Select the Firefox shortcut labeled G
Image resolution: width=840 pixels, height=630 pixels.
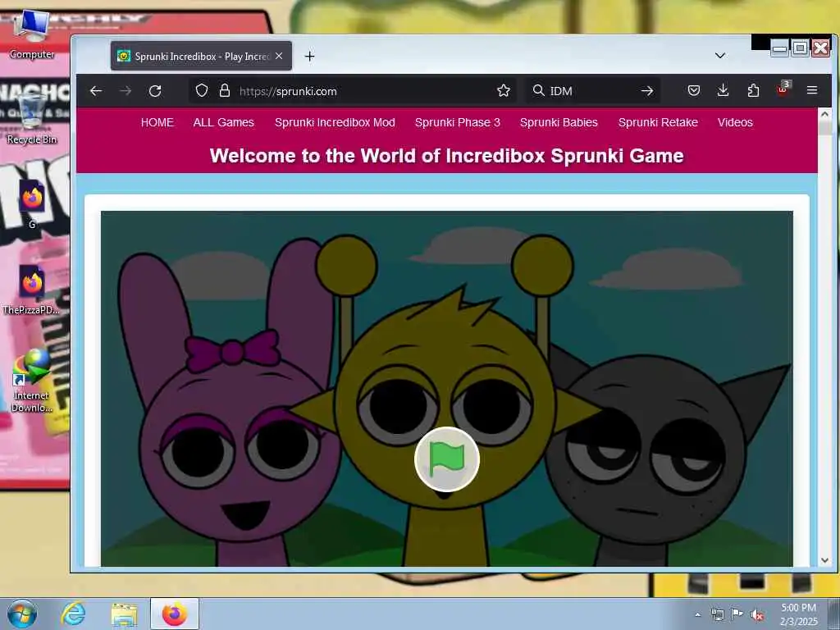point(32,204)
